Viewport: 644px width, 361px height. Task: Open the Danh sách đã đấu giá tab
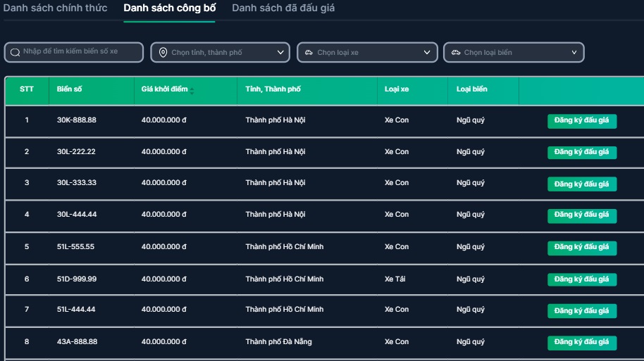(283, 8)
